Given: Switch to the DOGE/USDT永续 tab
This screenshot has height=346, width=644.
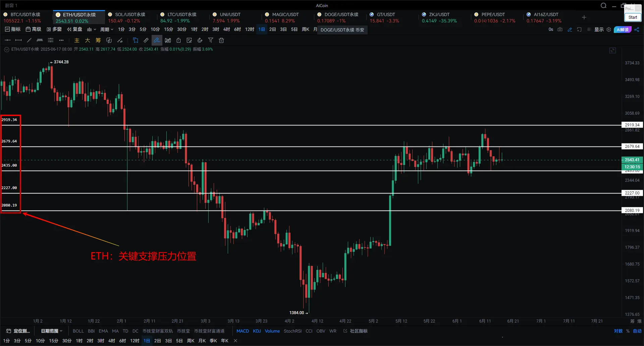Looking at the screenshot, I should coord(340,17).
